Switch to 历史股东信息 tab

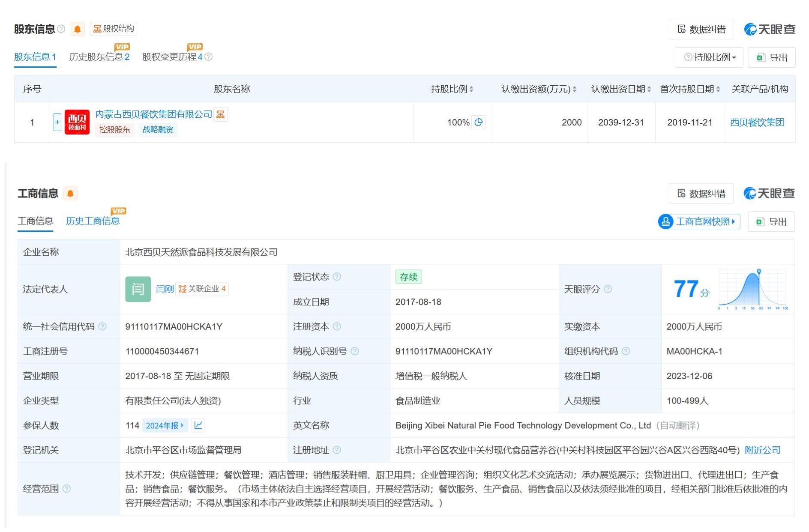click(99, 57)
